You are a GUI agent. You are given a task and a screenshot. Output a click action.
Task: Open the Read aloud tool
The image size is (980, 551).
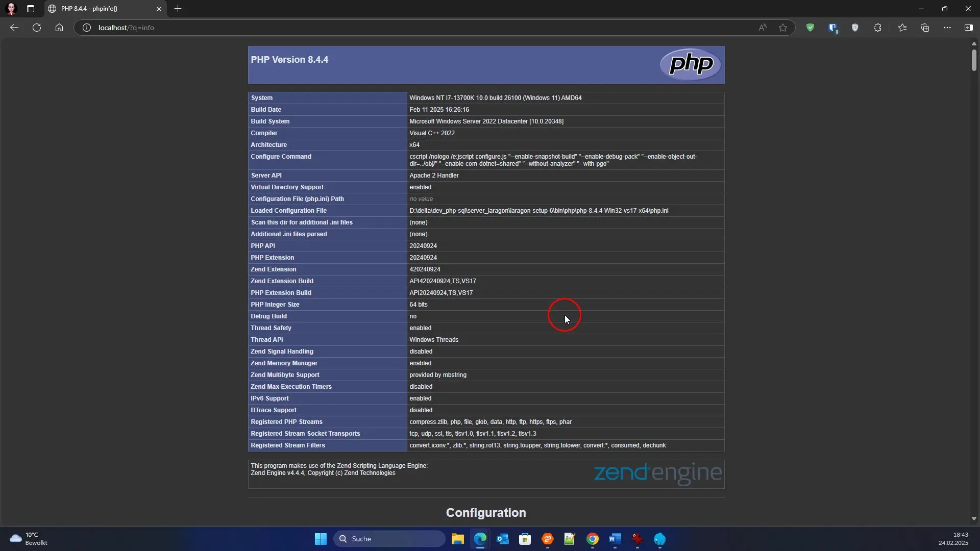(763, 28)
